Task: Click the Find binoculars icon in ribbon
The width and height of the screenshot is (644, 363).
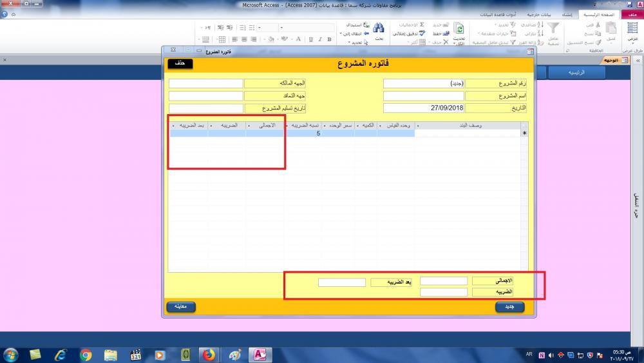Action: (379, 28)
